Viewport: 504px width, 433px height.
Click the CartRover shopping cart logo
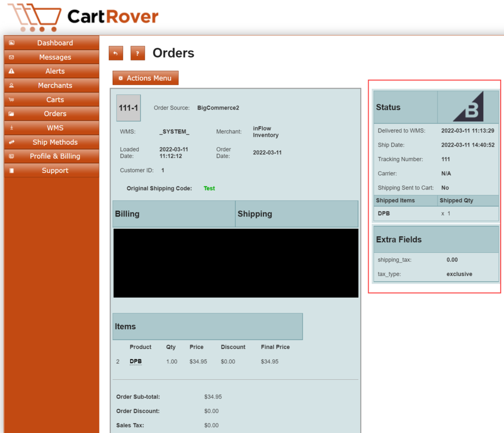tap(34, 17)
